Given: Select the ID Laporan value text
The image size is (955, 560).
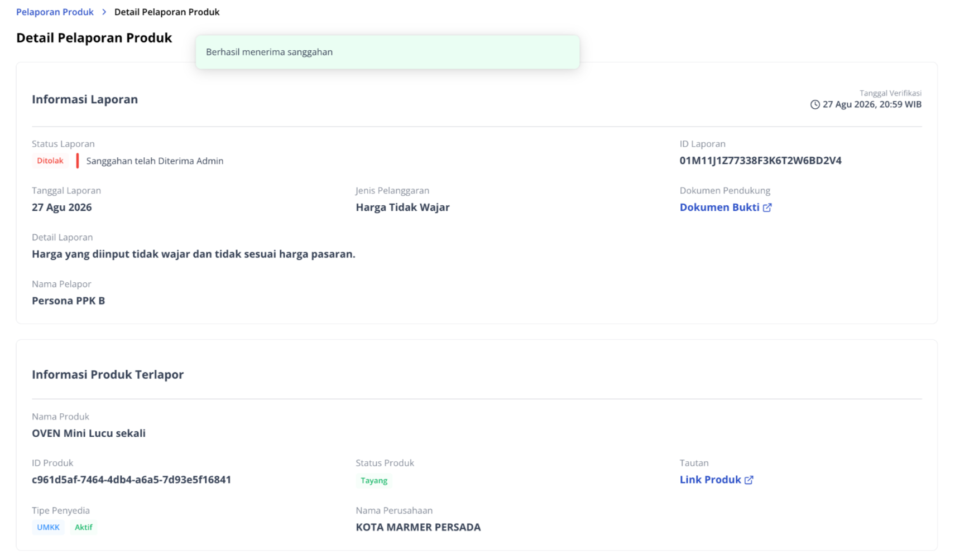Looking at the screenshot, I should pos(760,161).
